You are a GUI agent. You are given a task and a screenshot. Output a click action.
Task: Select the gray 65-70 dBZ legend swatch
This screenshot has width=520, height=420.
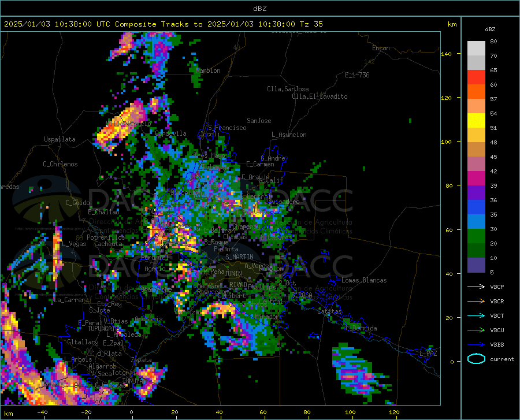[x=476, y=62]
